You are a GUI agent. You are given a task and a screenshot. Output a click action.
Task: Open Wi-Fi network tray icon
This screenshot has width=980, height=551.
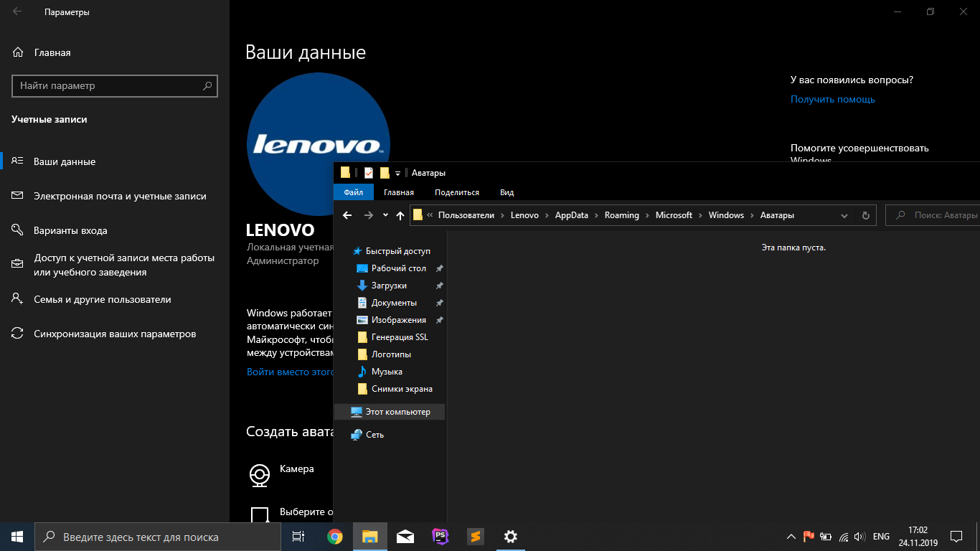844,537
